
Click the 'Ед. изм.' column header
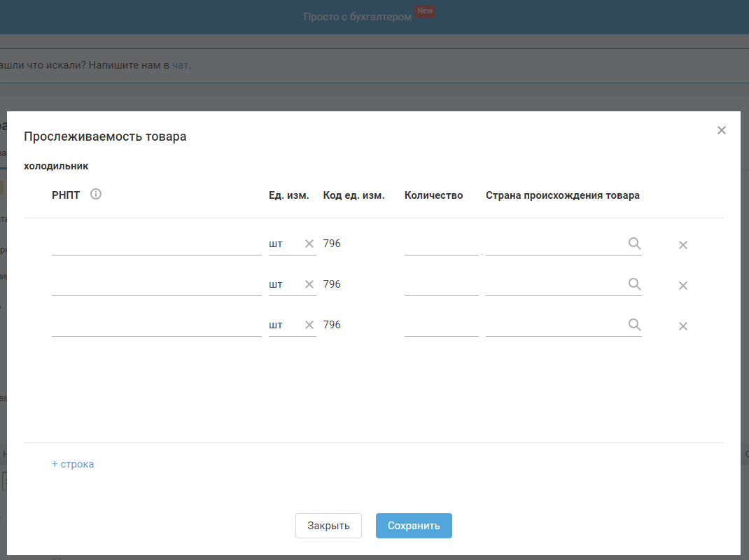tap(288, 195)
